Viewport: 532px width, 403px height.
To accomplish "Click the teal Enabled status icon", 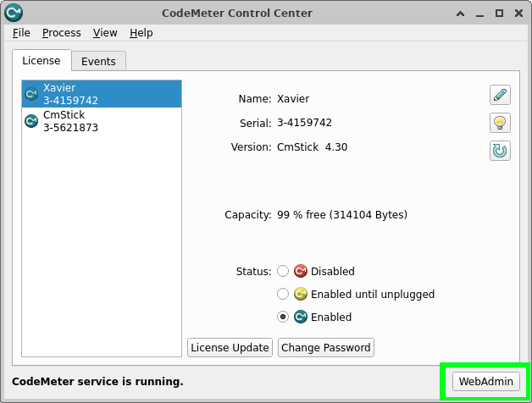I will click(x=300, y=317).
